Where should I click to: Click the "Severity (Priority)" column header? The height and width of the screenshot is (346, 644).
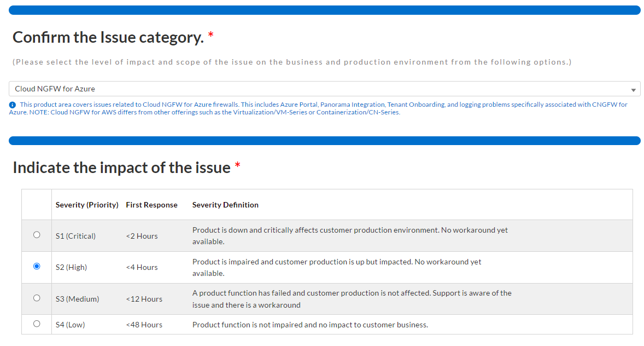pos(87,205)
